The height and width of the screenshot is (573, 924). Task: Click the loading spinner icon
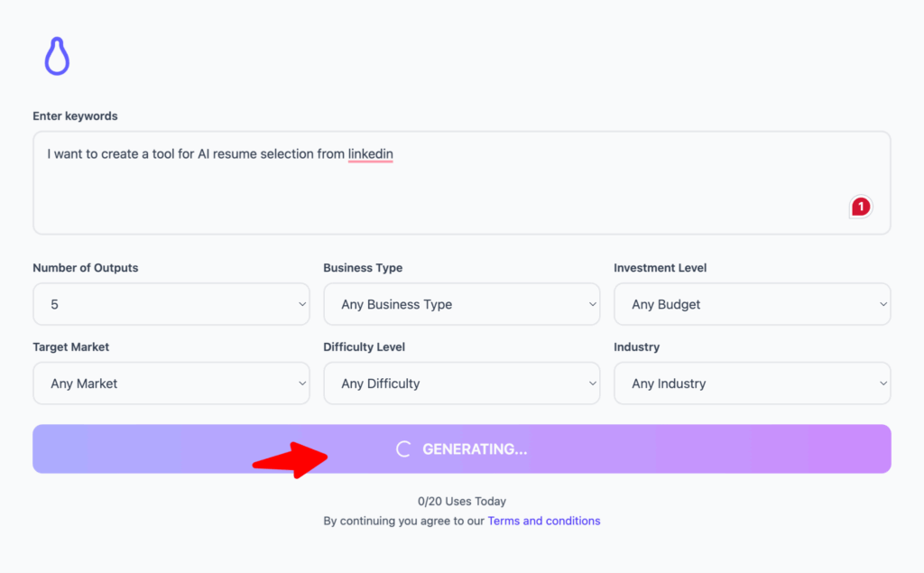tap(404, 449)
